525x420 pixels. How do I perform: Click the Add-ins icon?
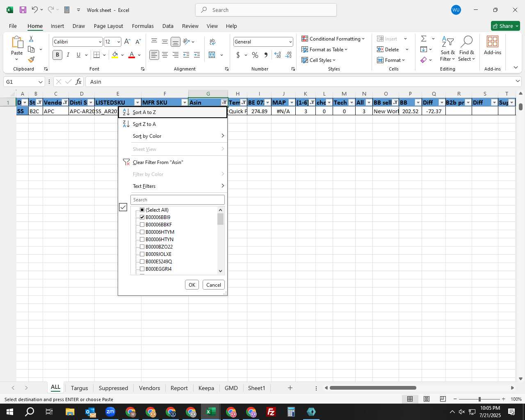(x=493, y=45)
